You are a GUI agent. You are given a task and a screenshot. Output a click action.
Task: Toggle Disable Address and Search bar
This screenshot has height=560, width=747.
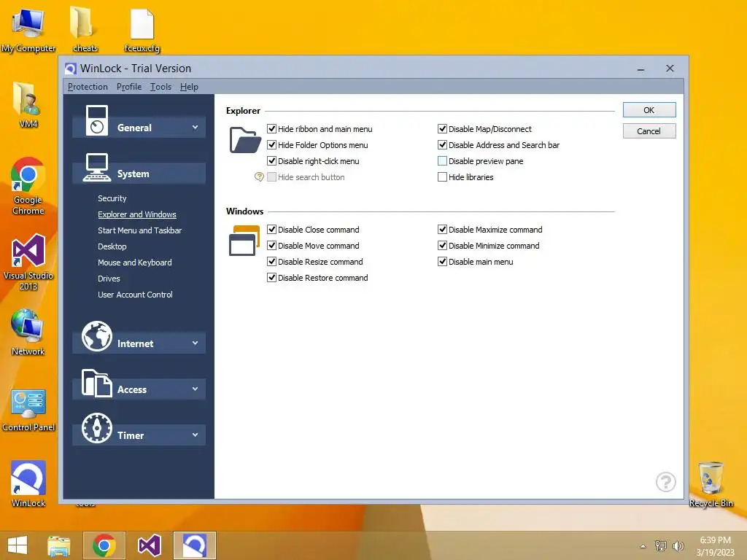pyautogui.click(x=443, y=145)
